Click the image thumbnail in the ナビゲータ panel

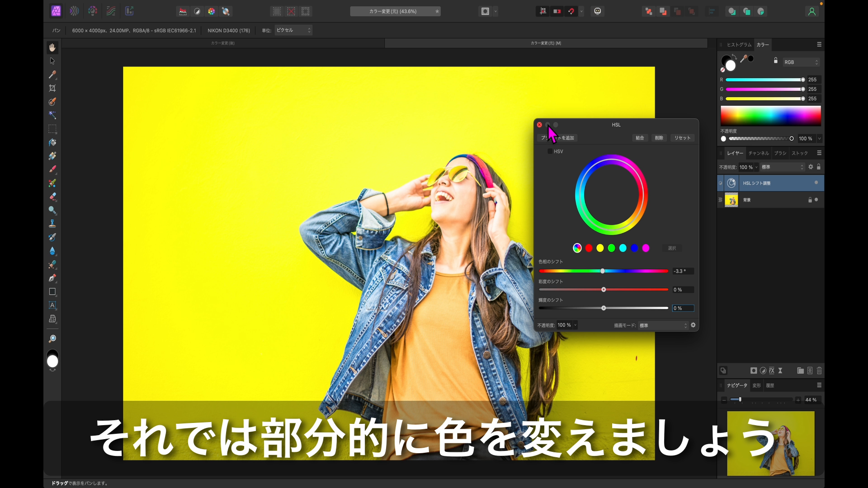[771, 443]
